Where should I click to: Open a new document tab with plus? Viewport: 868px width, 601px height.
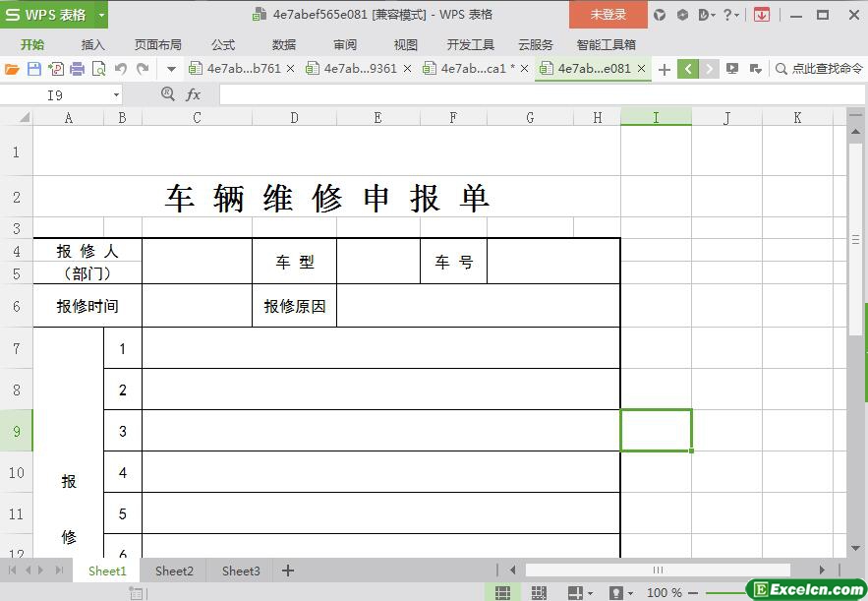click(x=665, y=69)
